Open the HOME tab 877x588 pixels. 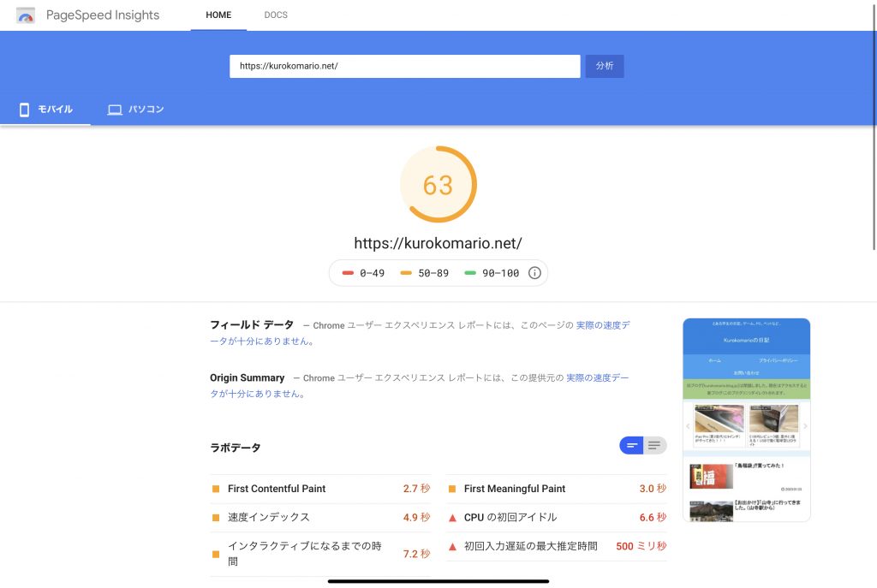tap(218, 15)
